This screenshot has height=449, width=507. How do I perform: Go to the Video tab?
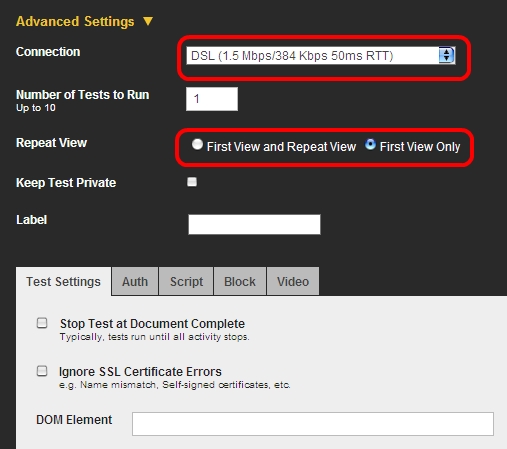click(x=293, y=282)
